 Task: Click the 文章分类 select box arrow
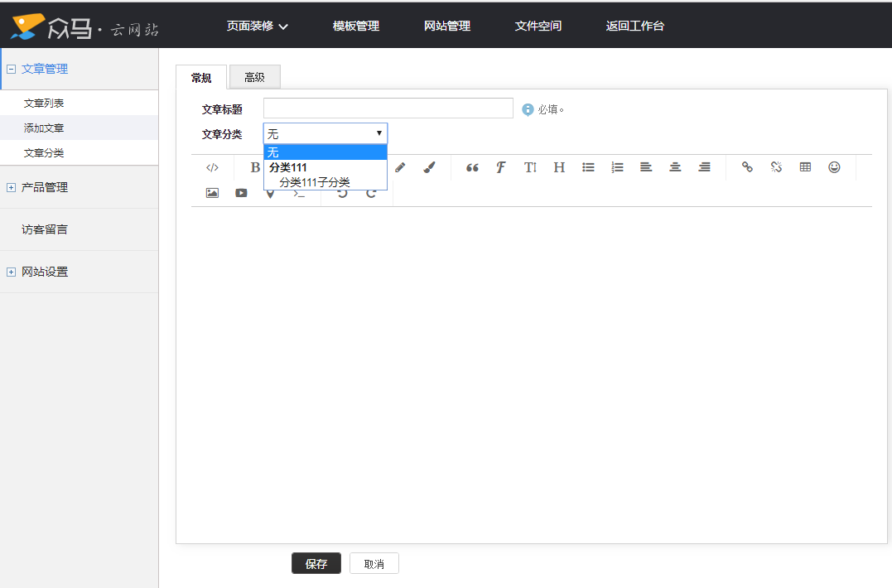378,133
